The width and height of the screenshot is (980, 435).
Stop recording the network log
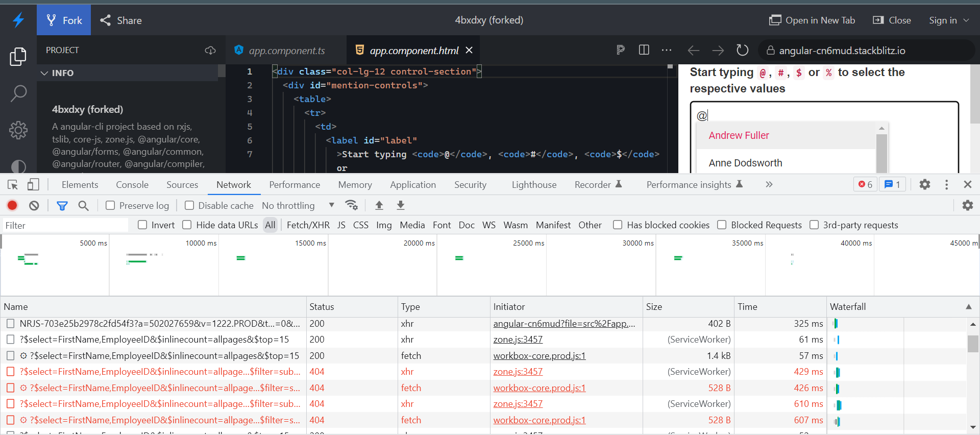coord(12,205)
